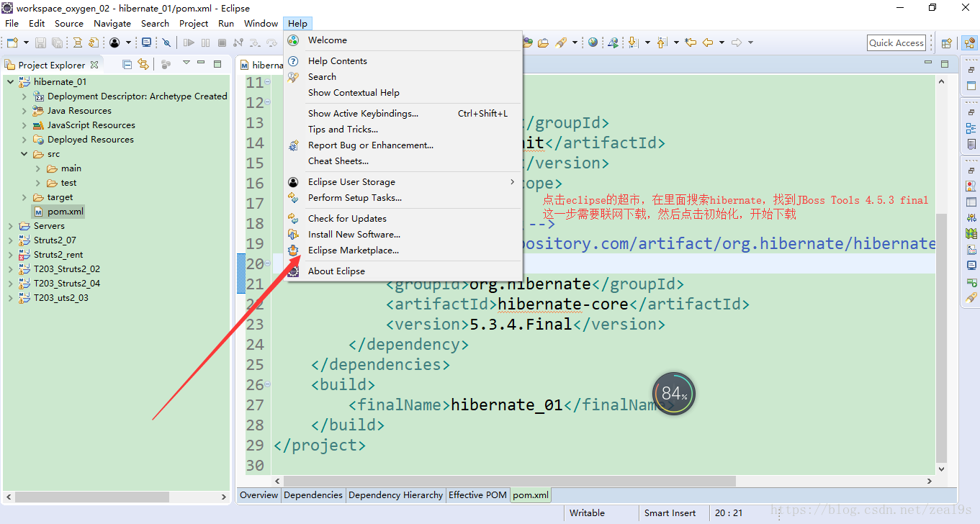Viewport: 980px width, 524px height.
Task: Click the Resume debug toolbar icon
Action: point(189,43)
